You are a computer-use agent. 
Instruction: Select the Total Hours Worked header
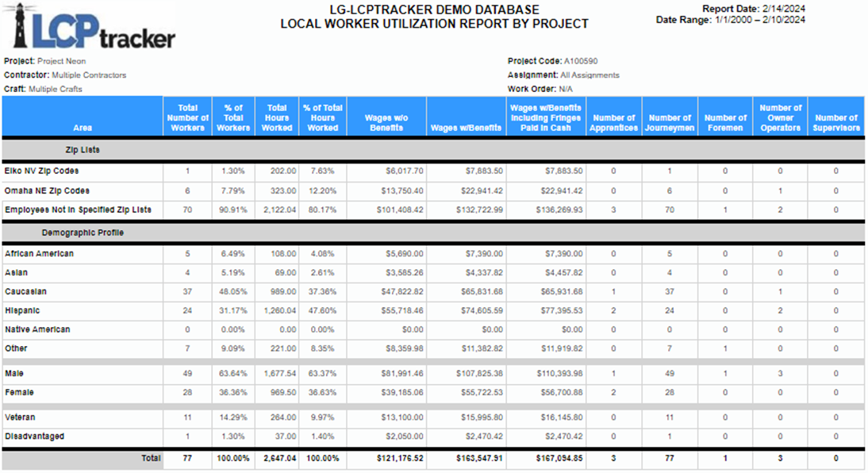tap(277, 117)
